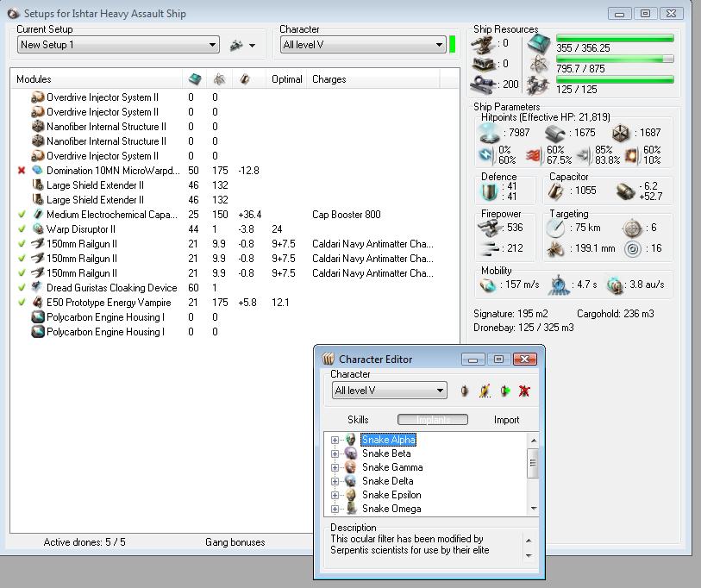Image resolution: width=701 pixels, height=588 pixels.
Task: Click the CPU column header icon
Action: point(196,79)
